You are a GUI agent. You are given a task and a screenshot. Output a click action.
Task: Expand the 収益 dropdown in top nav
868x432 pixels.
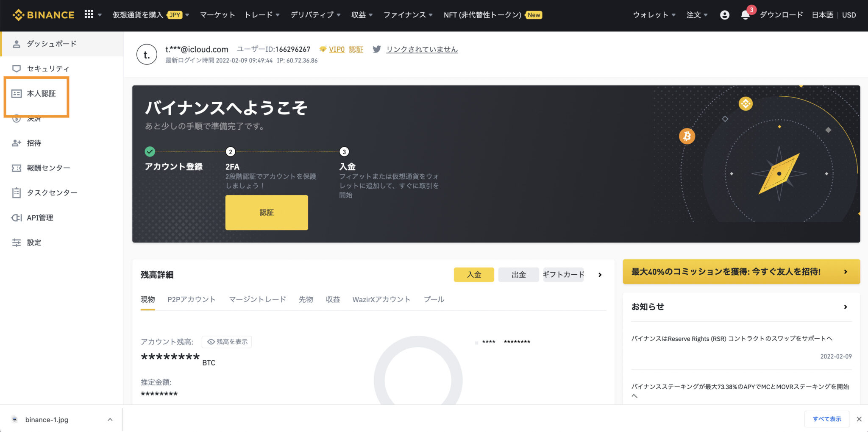pos(362,15)
